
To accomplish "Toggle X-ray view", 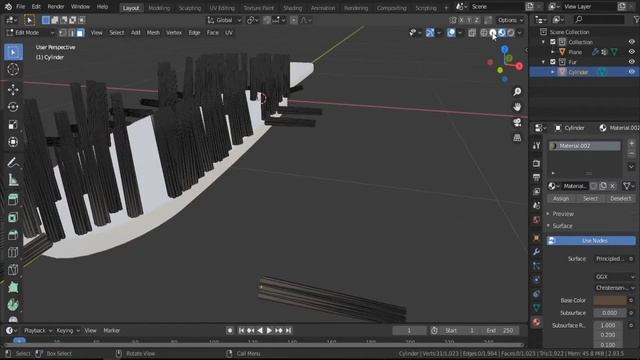I will (x=472, y=33).
